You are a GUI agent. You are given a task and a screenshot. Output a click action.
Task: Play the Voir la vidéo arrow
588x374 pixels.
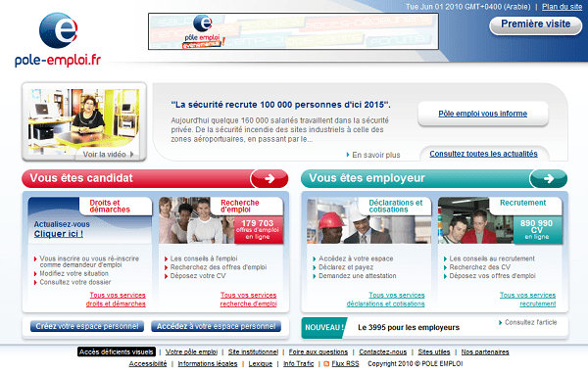pyautogui.click(x=131, y=155)
